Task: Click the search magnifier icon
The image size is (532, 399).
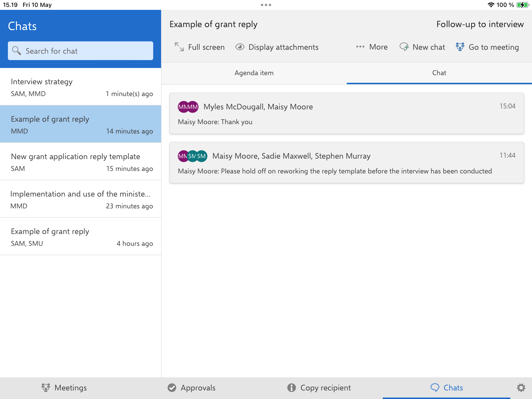Action: (x=17, y=51)
